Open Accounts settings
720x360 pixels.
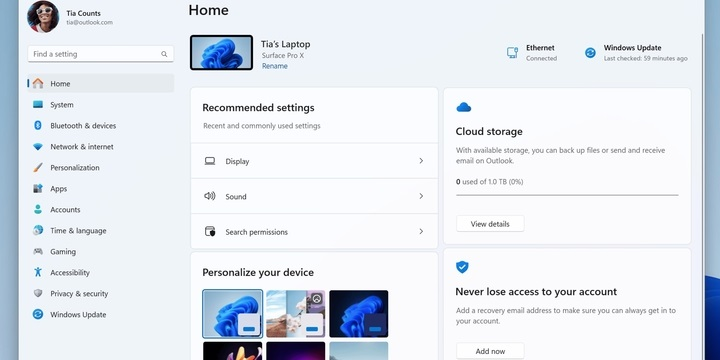(x=101, y=209)
